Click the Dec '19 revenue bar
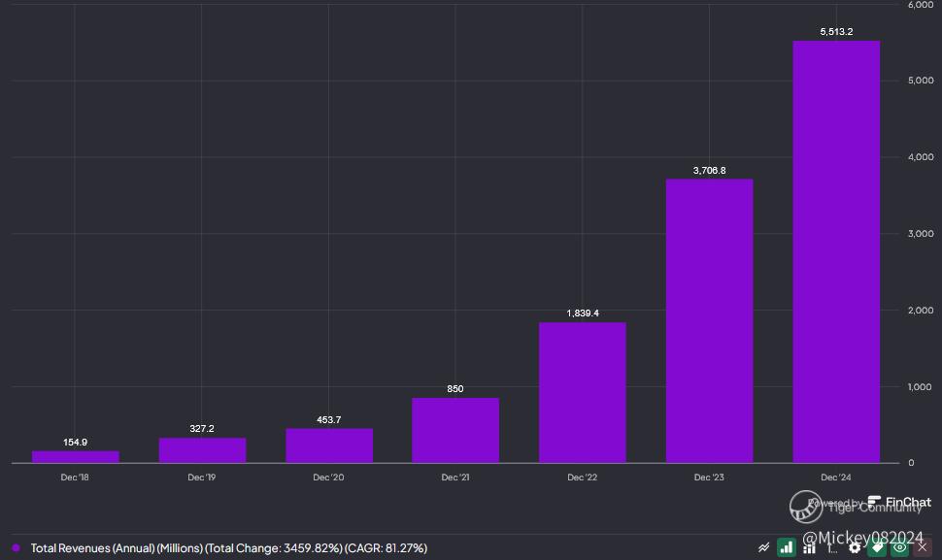The image size is (942, 560). point(202,450)
